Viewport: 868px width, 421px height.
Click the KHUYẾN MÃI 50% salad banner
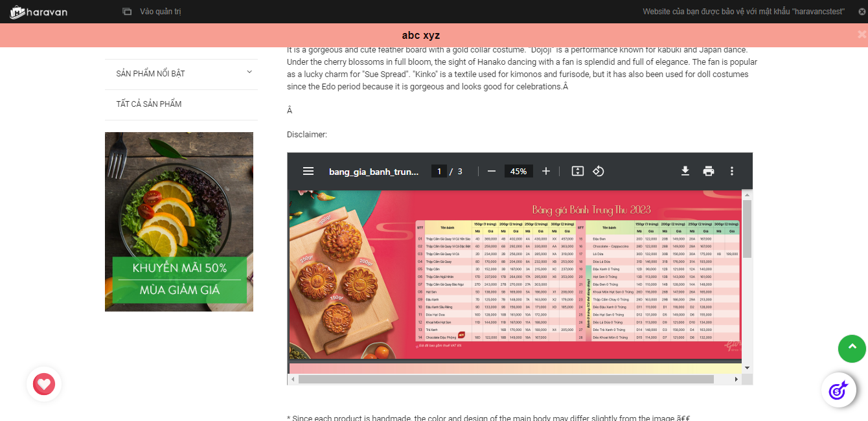click(x=179, y=222)
